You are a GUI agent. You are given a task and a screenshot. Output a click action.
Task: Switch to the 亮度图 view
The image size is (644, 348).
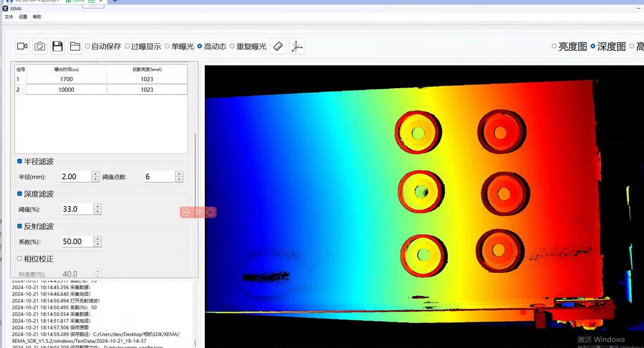554,46
